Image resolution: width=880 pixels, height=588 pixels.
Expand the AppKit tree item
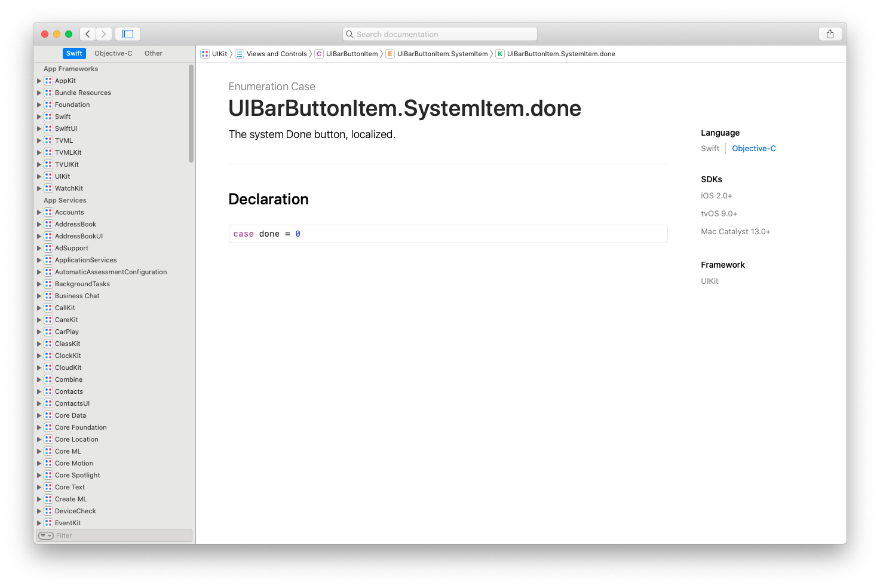point(39,81)
